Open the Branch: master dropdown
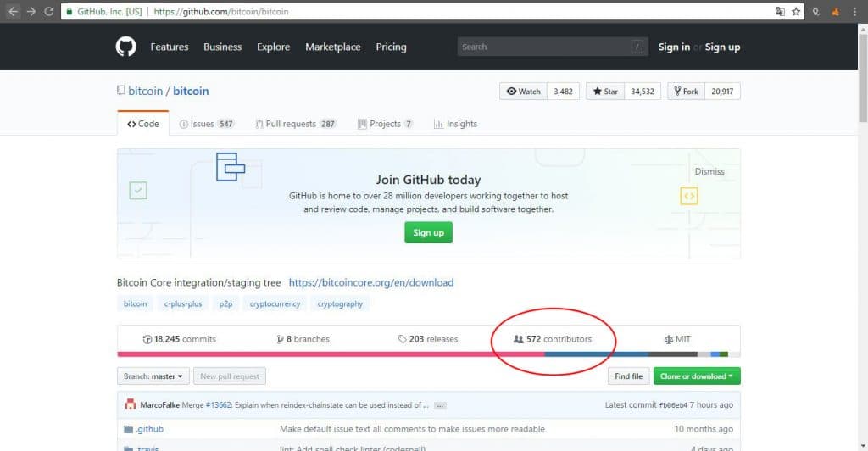The width and height of the screenshot is (868, 451). (x=153, y=376)
